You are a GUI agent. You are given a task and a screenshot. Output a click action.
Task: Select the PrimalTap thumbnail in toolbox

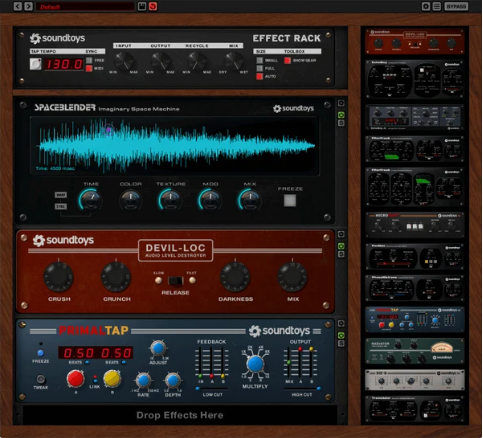414,319
